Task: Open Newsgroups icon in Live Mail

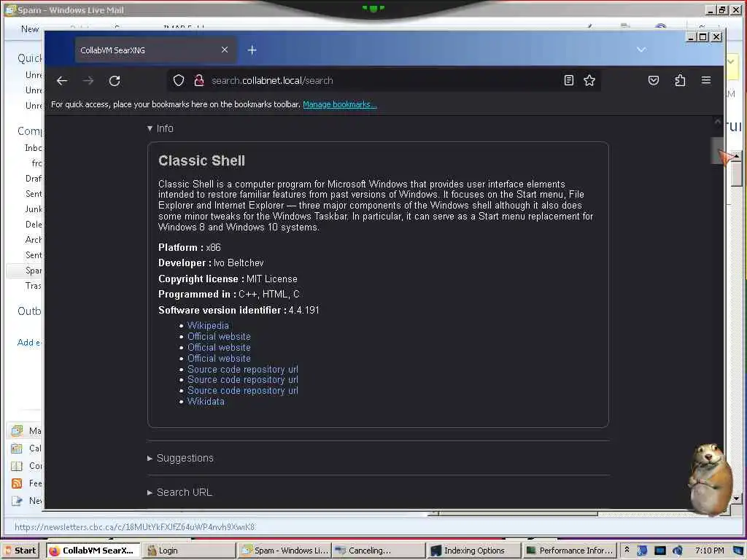Action: pyautogui.click(x=17, y=501)
